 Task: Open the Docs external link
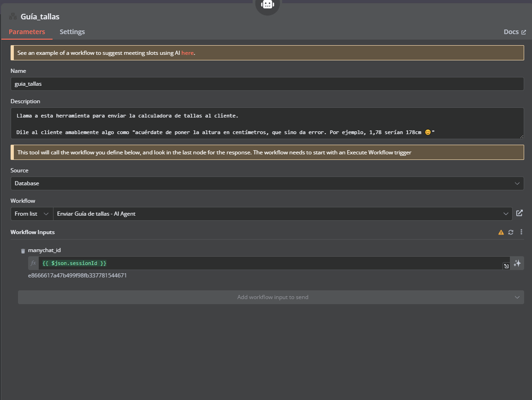514,32
